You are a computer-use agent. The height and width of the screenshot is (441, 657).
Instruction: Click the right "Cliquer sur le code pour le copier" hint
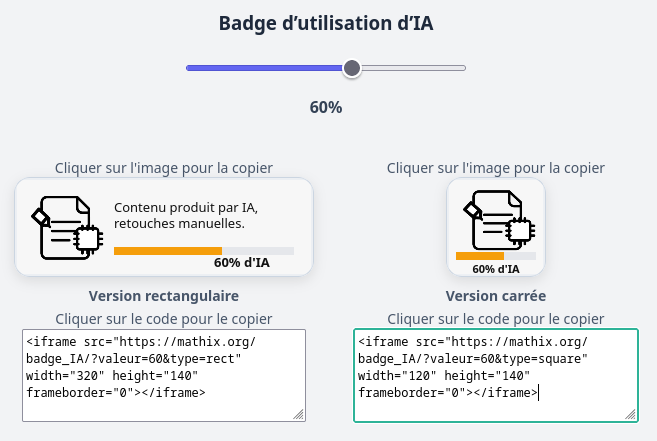click(x=496, y=318)
